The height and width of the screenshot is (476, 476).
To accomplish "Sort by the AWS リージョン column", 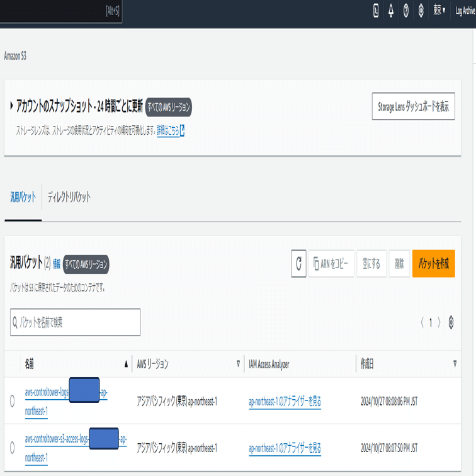I will (188, 364).
